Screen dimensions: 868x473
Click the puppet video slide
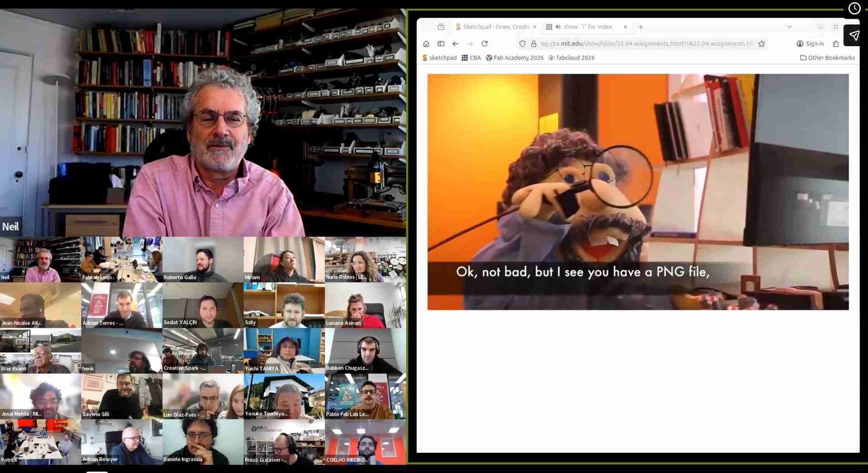(638, 192)
